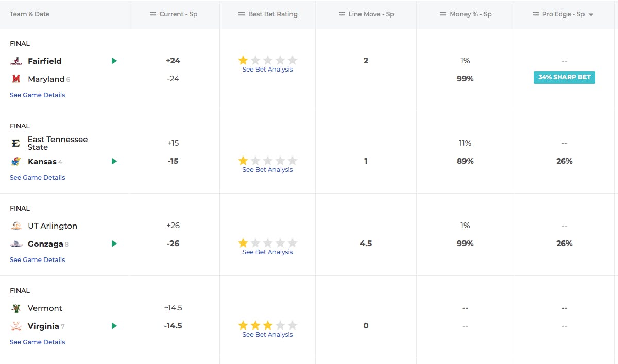618x364 pixels.
Task: Click the East Tennessee State logo icon
Action: tap(16, 144)
